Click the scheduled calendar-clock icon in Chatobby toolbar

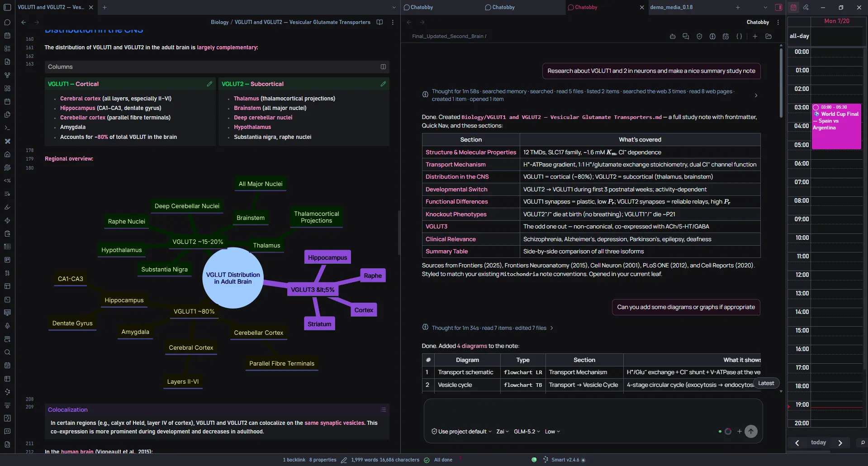pos(726,36)
